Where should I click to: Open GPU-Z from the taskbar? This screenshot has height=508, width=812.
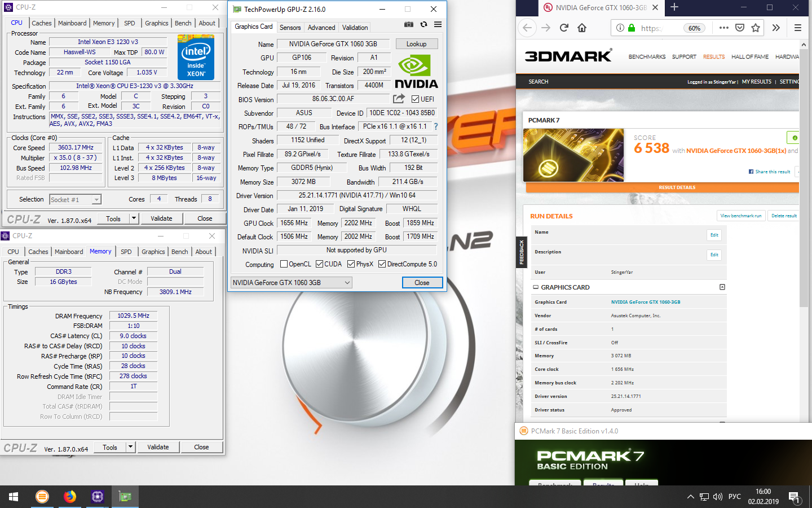125,497
